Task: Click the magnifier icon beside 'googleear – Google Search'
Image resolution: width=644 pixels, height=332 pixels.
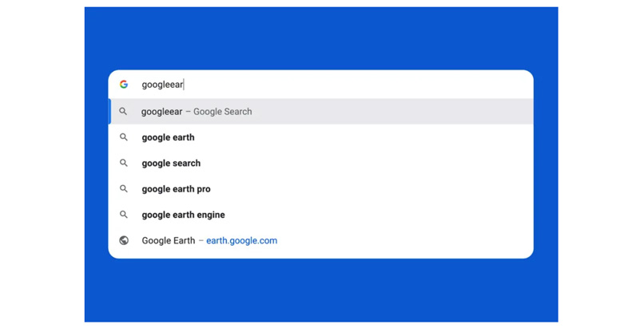Action: [x=123, y=112]
